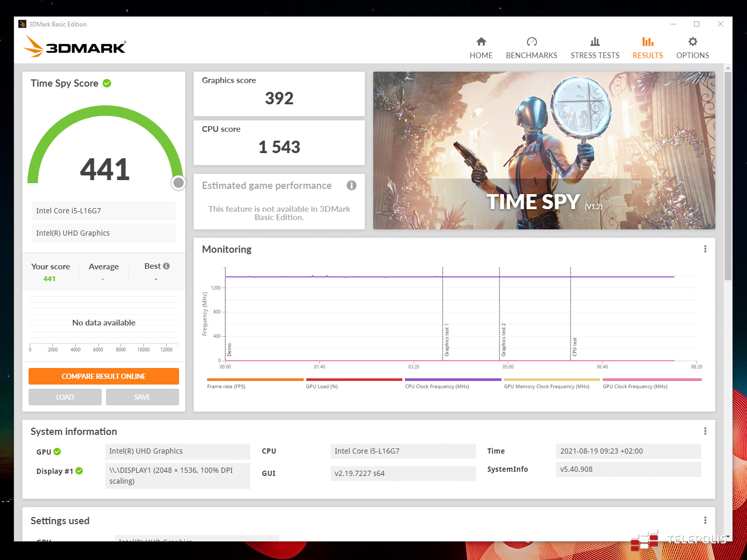Image resolution: width=747 pixels, height=560 pixels.
Task: Open Monitoring panel three-dot menu
Action: point(705,249)
